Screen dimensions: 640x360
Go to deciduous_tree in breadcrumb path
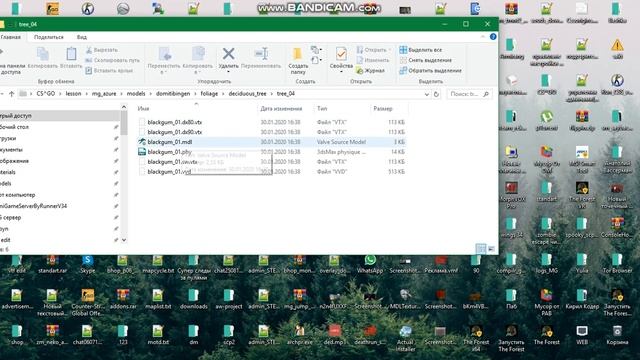(x=247, y=94)
